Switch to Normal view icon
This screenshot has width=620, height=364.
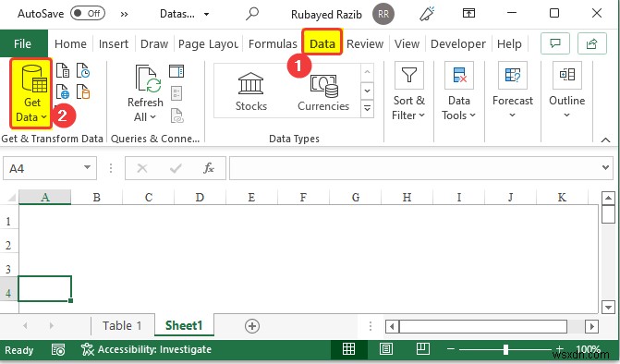point(348,349)
